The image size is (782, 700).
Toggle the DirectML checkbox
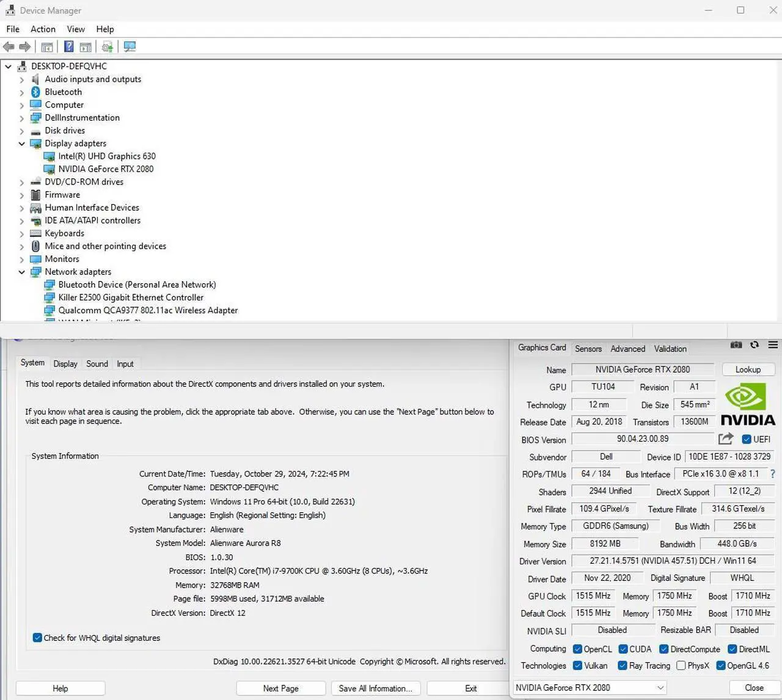coord(733,649)
